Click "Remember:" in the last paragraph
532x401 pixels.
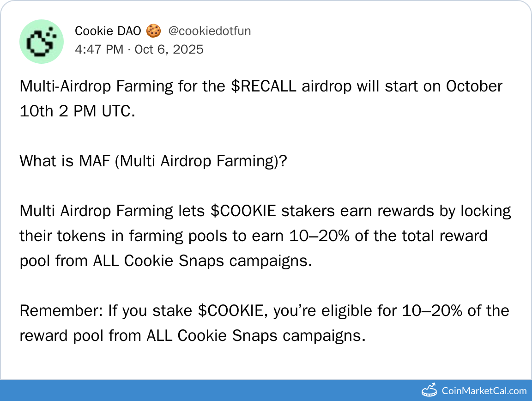[x=61, y=311]
